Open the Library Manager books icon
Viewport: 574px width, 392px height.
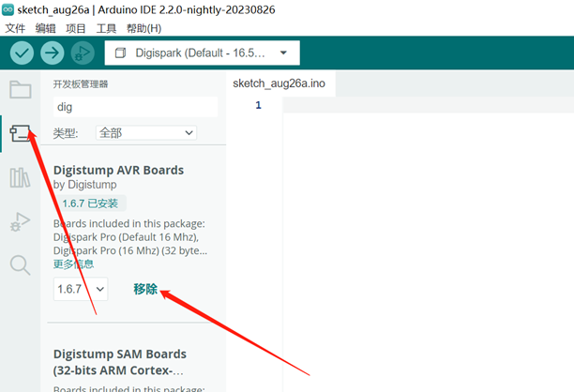[20, 178]
